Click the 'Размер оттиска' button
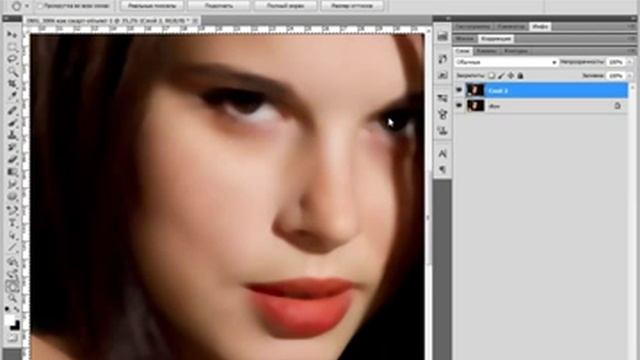This screenshot has width=640, height=360. [x=352, y=6]
